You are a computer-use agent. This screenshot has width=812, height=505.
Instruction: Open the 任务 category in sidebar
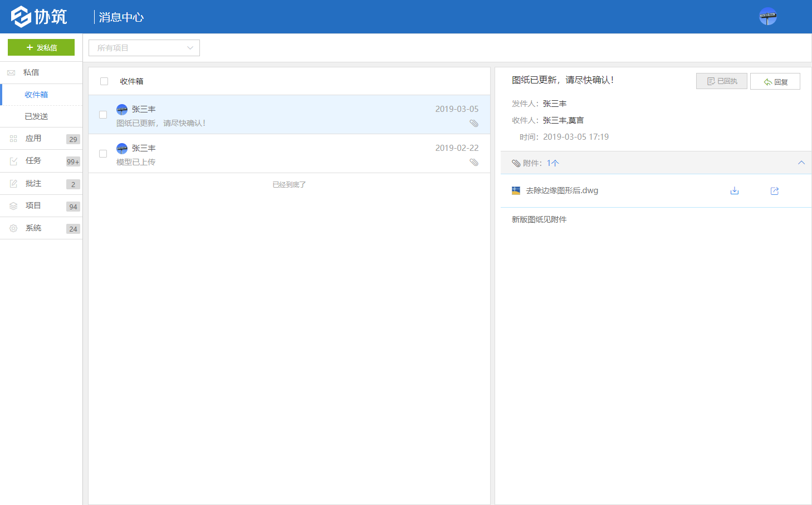pos(33,161)
